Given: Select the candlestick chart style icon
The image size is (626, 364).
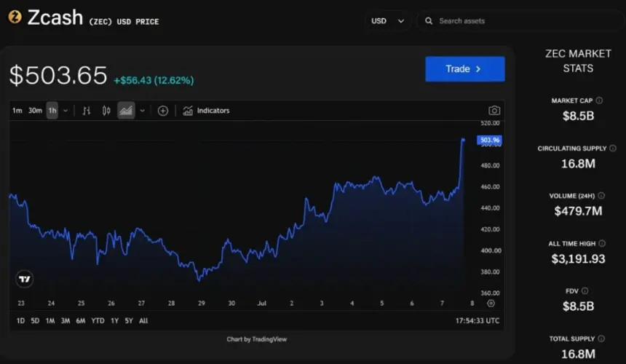Looking at the screenshot, I should click(x=106, y=111).
